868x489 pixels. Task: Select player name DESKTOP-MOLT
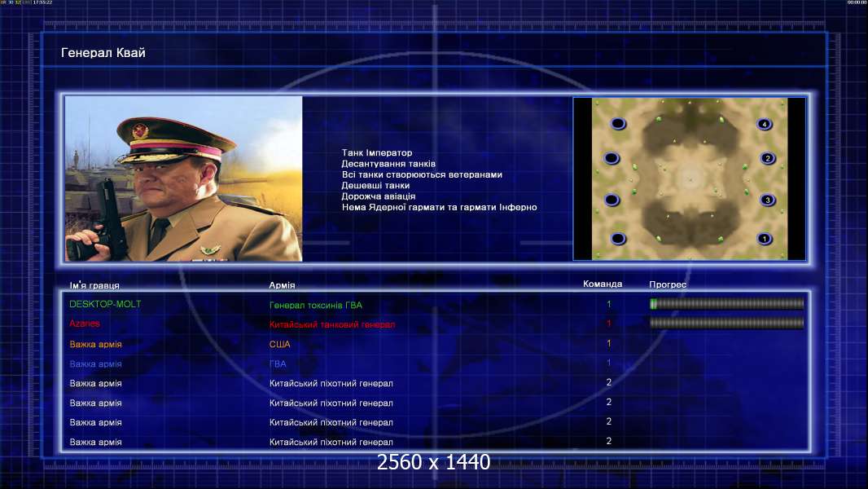click(x=105, y=304)
